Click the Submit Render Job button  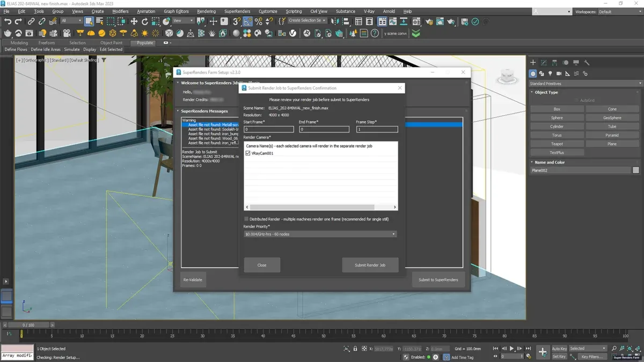point(370,265)
